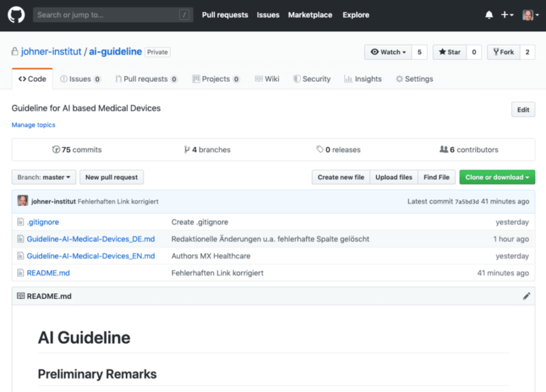The width and height of the screenshot is (546, 392).
Task: Click the GitHub Octocat logo
Action: (x=16, y=15)
